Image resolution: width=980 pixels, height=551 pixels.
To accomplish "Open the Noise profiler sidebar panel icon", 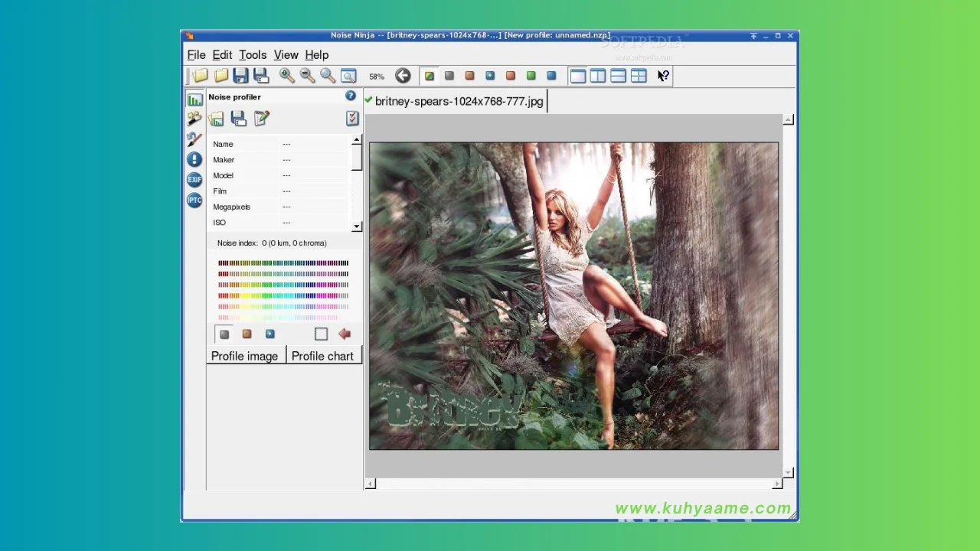I will (x=194, y=99).
